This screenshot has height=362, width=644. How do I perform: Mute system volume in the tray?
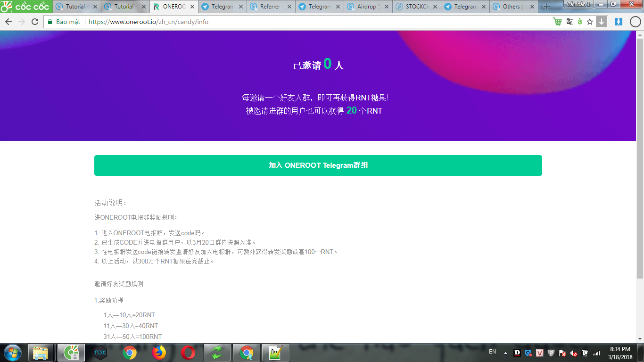573,353
